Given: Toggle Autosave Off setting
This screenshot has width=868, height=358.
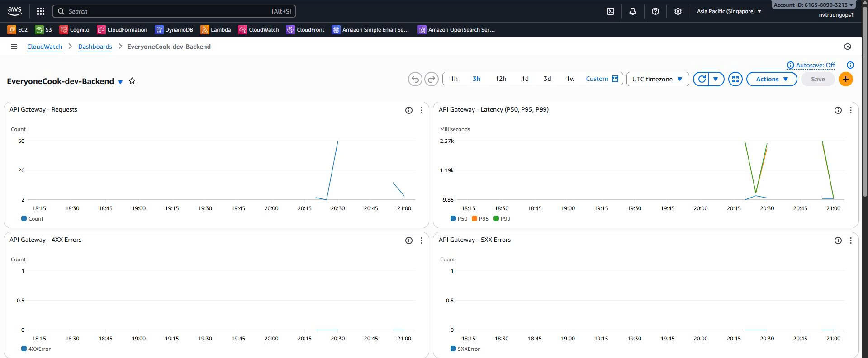Looking at the screenshot, I should 811,65.
